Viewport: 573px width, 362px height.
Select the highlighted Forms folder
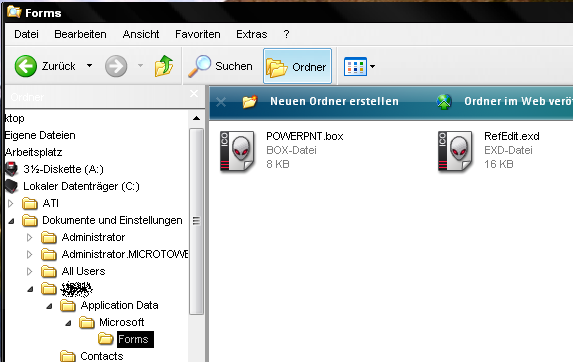coord(135,339)
